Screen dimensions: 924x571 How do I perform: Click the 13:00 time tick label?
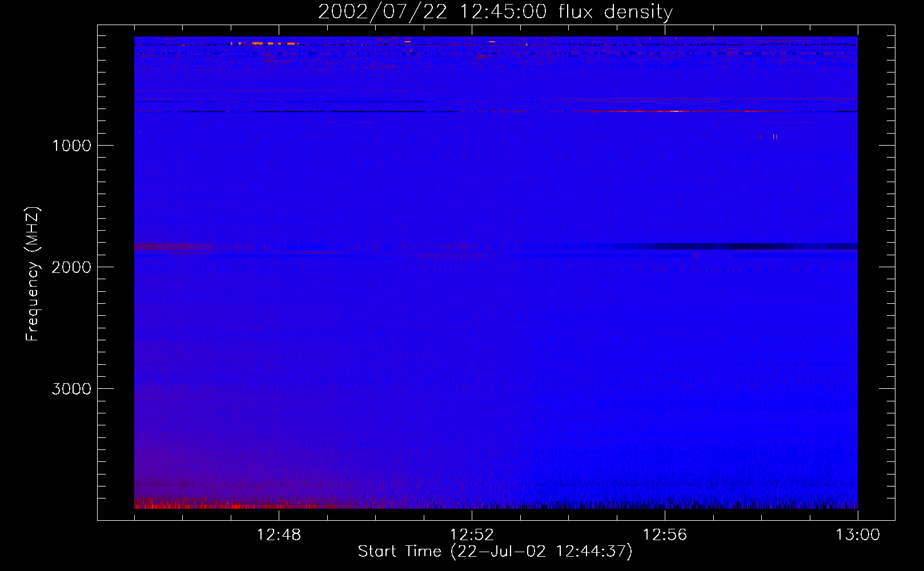858,535
